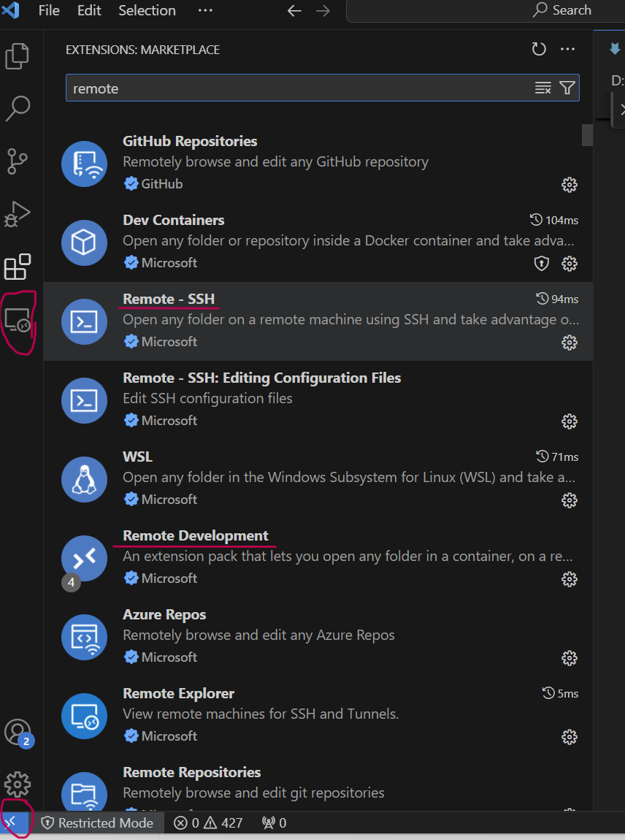Click the blue download arrow in editor area

(x=615, y=49)
